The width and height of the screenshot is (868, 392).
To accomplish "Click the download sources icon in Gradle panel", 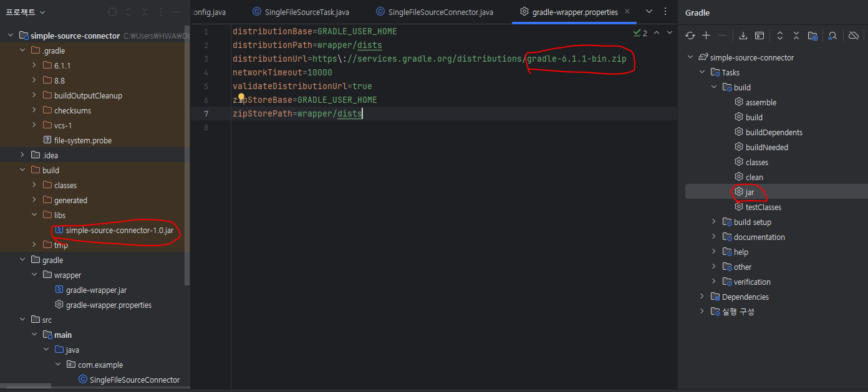I will 743,36.
